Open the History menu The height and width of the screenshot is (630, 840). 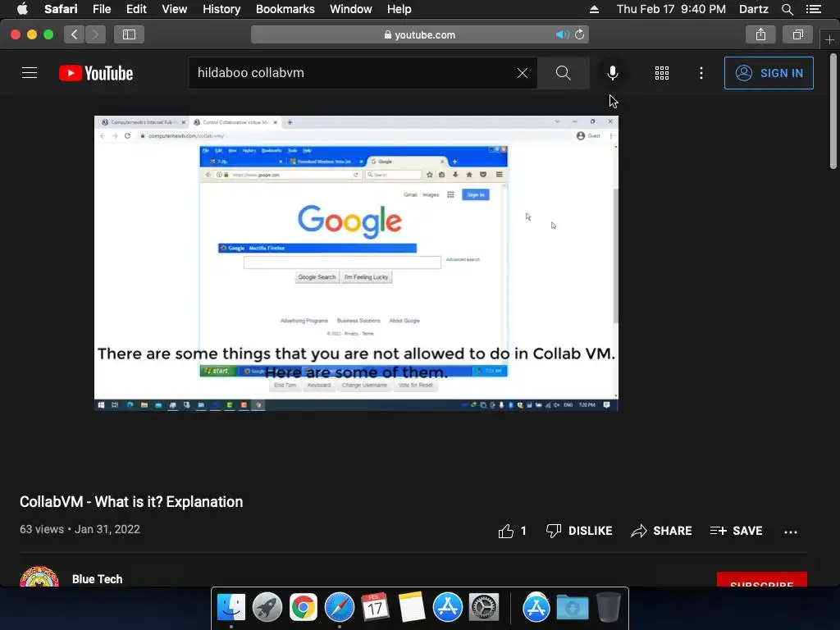coord(221,9)
